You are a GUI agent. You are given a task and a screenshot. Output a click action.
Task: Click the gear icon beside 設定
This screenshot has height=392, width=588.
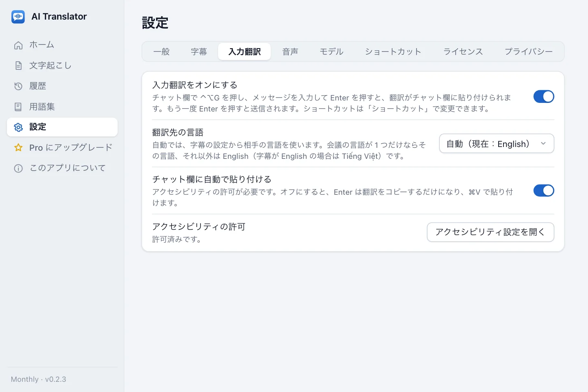(x=18, y=127)
